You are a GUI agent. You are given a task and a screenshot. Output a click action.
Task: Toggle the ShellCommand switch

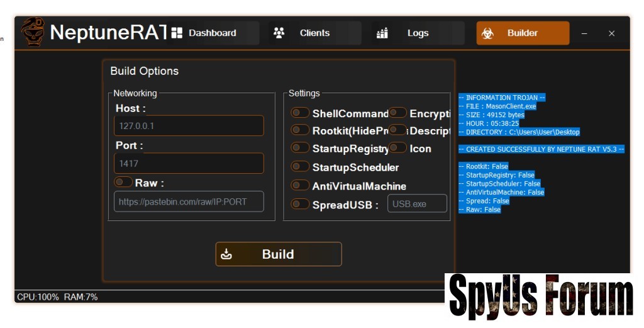pyautogui.click(x=300, y=113)
